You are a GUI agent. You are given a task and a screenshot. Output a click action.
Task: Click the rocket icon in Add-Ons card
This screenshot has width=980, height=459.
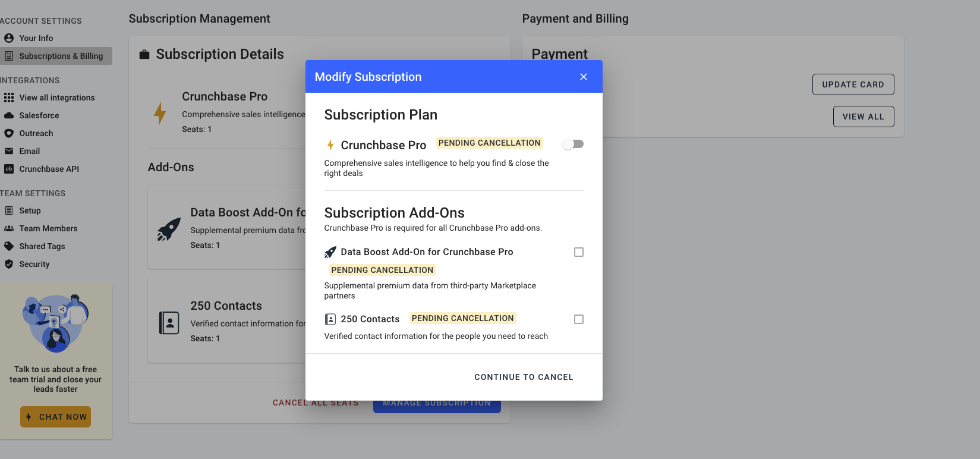[x=169, y=229]
